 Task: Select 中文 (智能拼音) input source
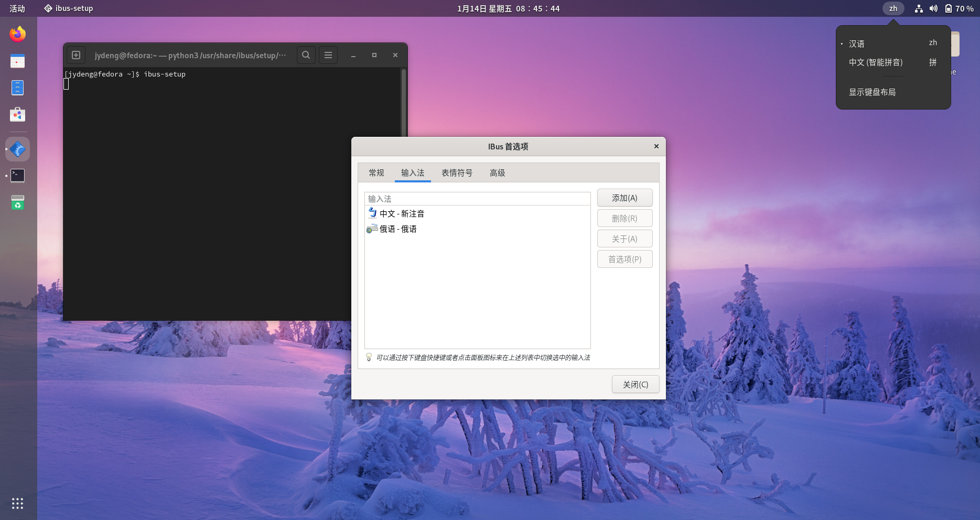(876, 62)
